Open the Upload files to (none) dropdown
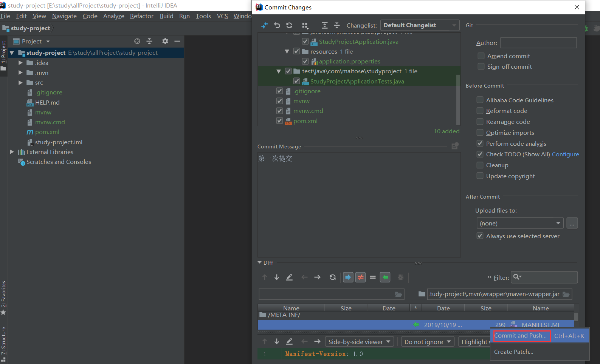600x364 pixels. tap(520, 223)
